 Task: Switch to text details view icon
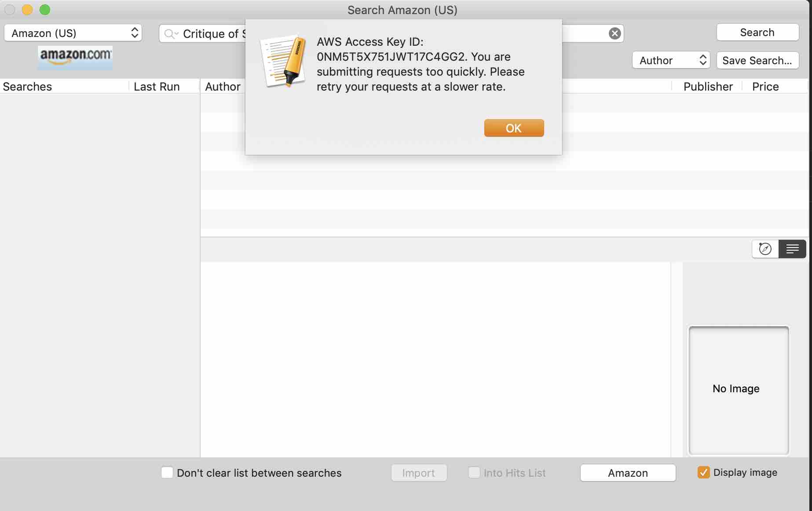click(x=792, y=249)
